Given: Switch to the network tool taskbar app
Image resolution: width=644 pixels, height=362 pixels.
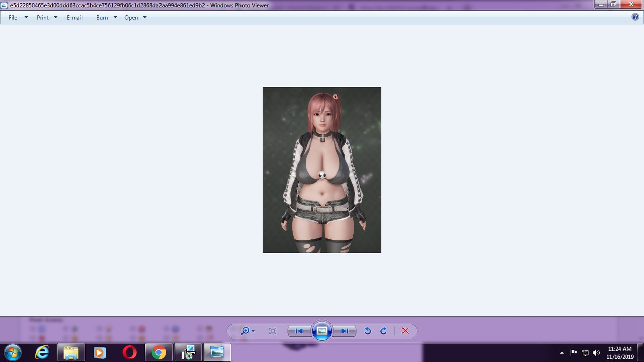Looking at the screenshot, I should (x=188, y=353).
